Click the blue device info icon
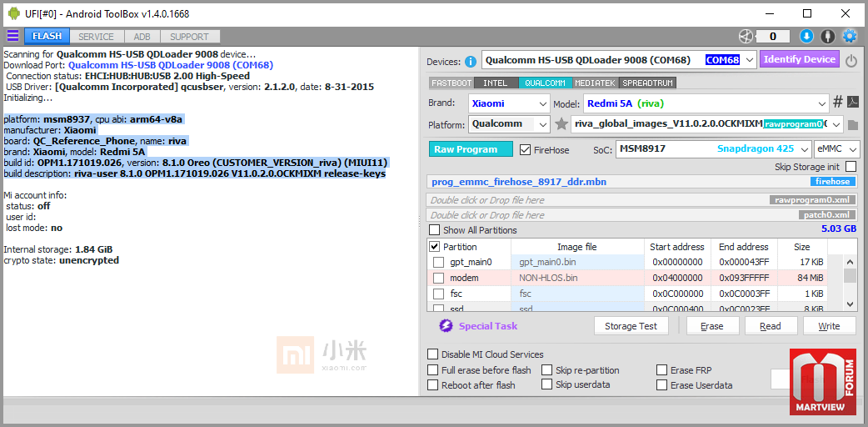 [x=471, y=61]
